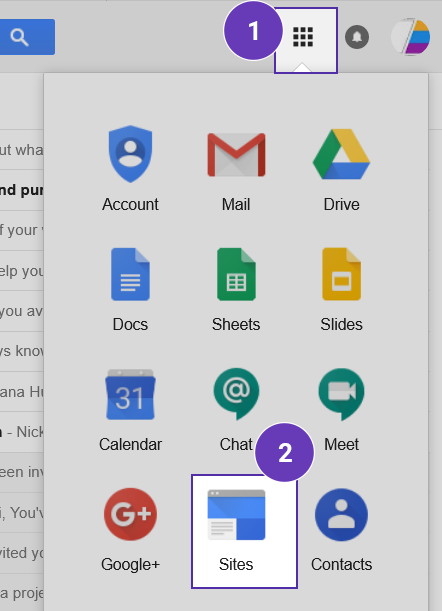Viewport: 442px width, 611px height.
Task: Open the Account app
Action: click(x=130, y=169)
